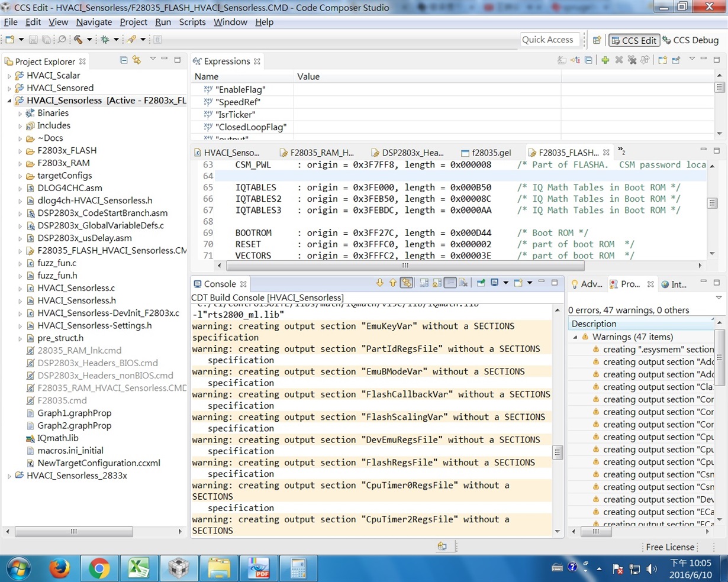This screenshot has width=728, height=582.
Task: Click the status bar build-progress icon
Action: pyautogui.click(x=442, y=547)
